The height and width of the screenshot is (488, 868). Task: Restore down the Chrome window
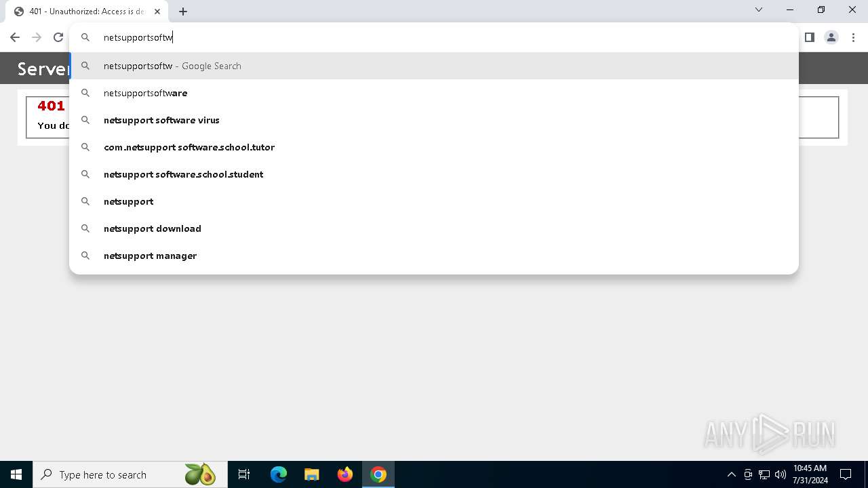pos(821,9)
